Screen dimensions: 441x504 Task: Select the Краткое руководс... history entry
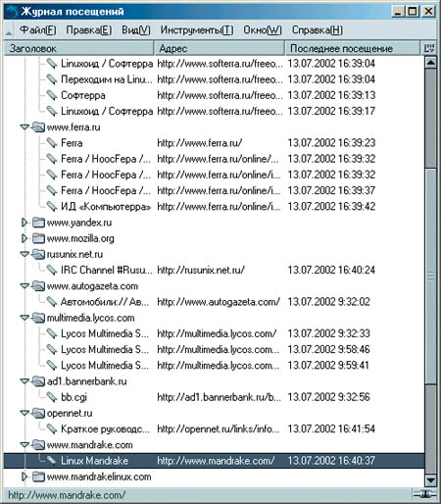(x=214, y=428)
